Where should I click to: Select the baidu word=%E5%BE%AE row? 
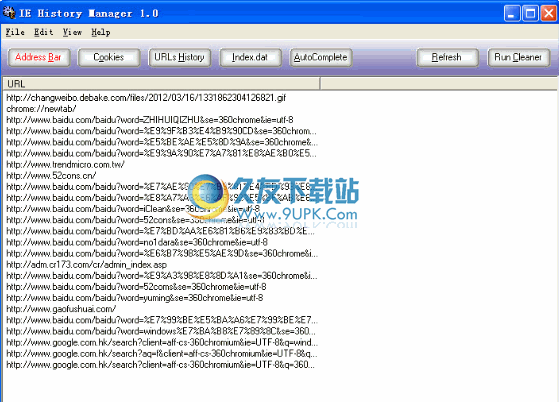(x=162, y=142)
